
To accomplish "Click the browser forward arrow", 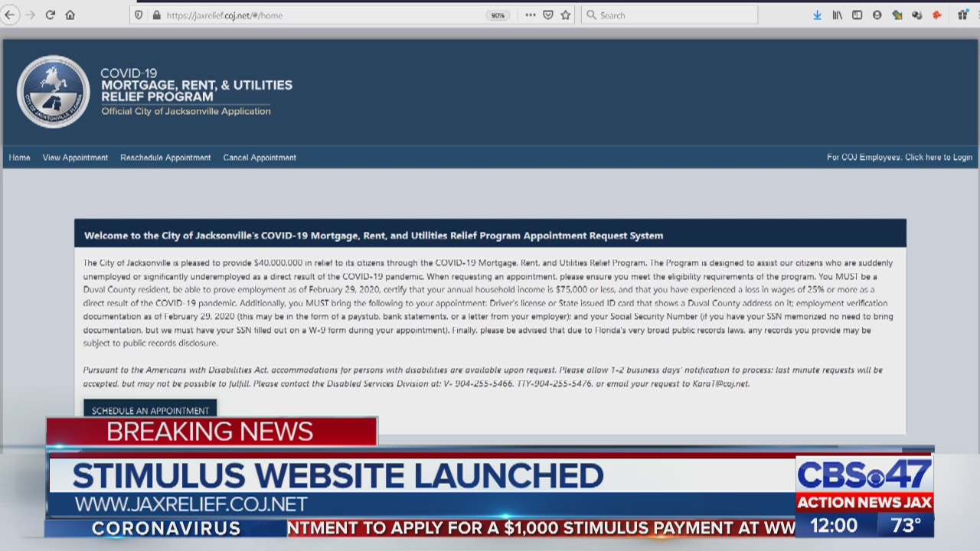I will click(31, 15).
